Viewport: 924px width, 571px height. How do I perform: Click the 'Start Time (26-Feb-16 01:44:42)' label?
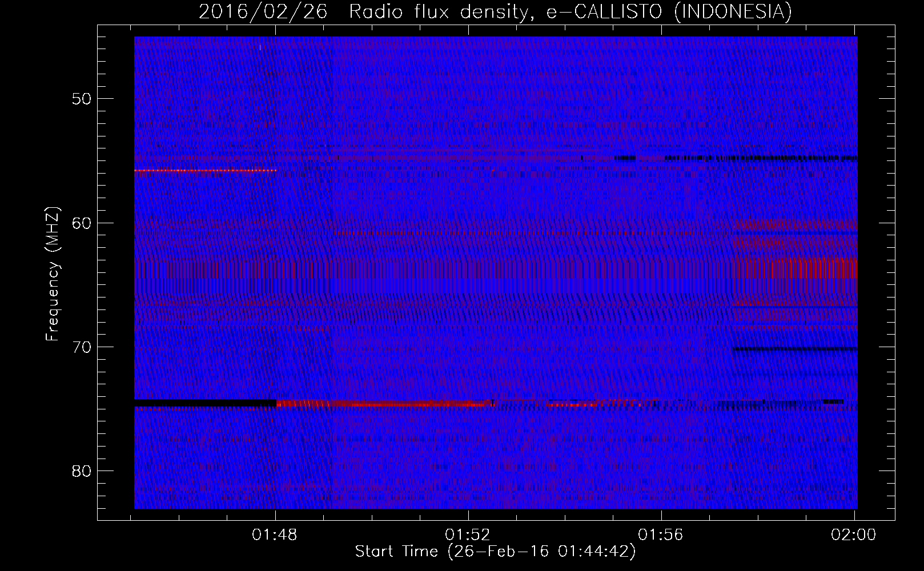click(495, 552)
